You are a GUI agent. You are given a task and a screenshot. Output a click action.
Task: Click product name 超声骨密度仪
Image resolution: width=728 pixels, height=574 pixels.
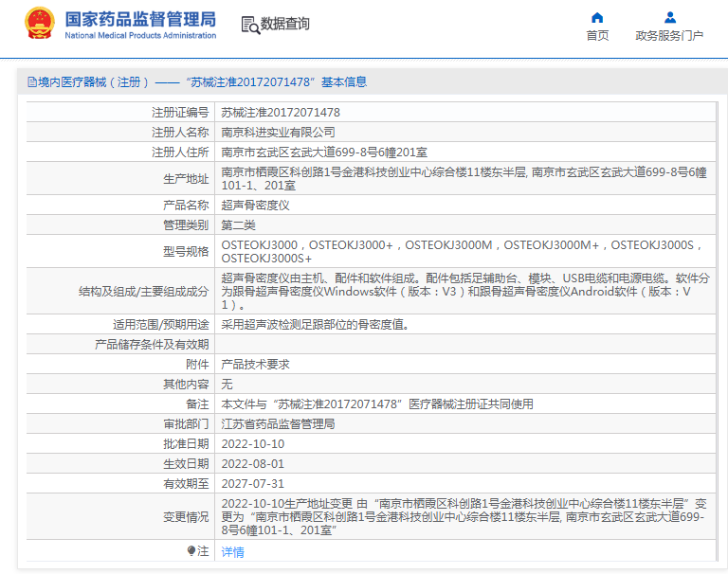255,206
